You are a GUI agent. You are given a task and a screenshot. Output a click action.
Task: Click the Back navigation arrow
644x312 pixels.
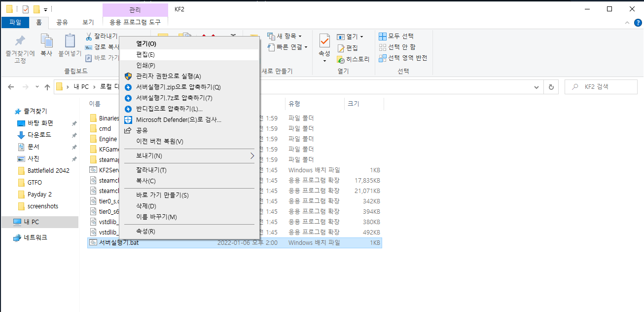(10, 87)
